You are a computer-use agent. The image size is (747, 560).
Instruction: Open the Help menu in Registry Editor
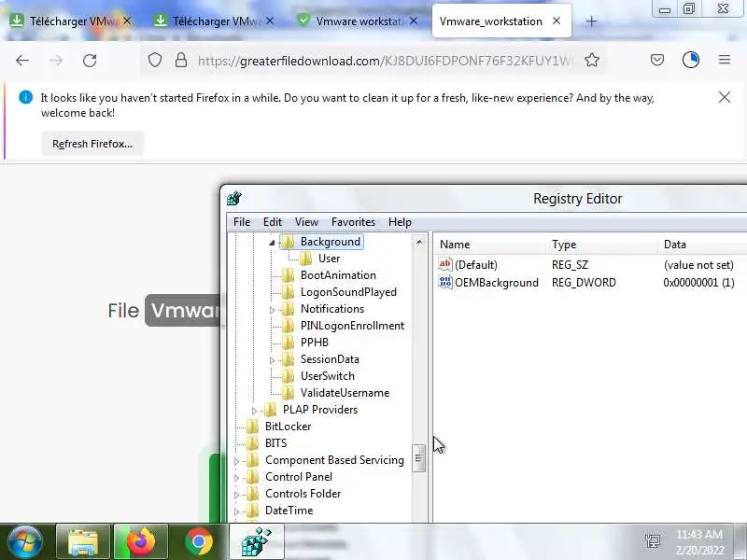[400, 222]
